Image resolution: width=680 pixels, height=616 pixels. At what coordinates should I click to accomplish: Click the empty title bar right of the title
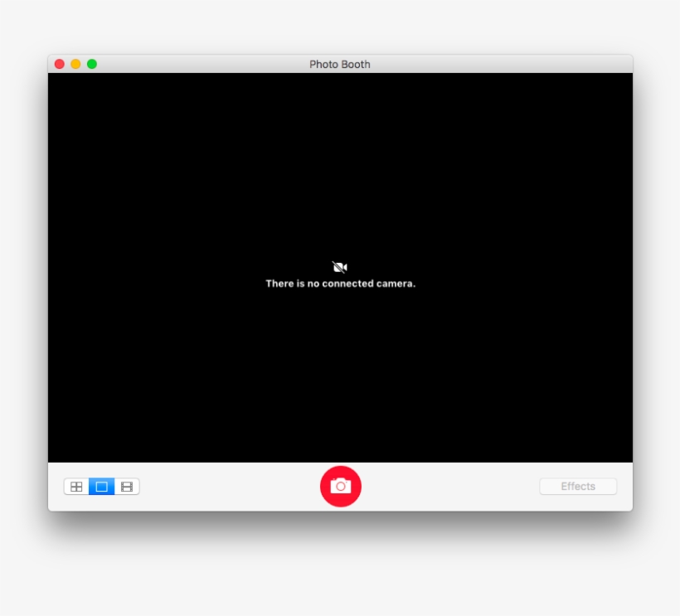[x=498, y=64]
